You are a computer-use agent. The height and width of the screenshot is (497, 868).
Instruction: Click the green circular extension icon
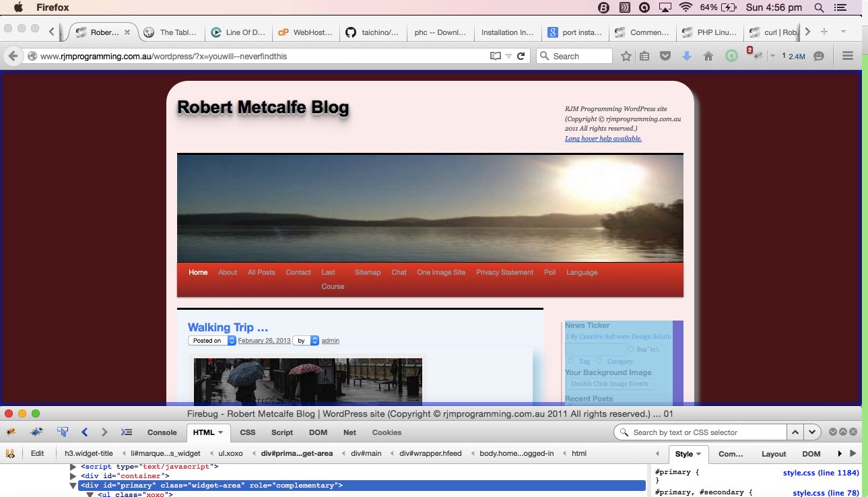731,57
